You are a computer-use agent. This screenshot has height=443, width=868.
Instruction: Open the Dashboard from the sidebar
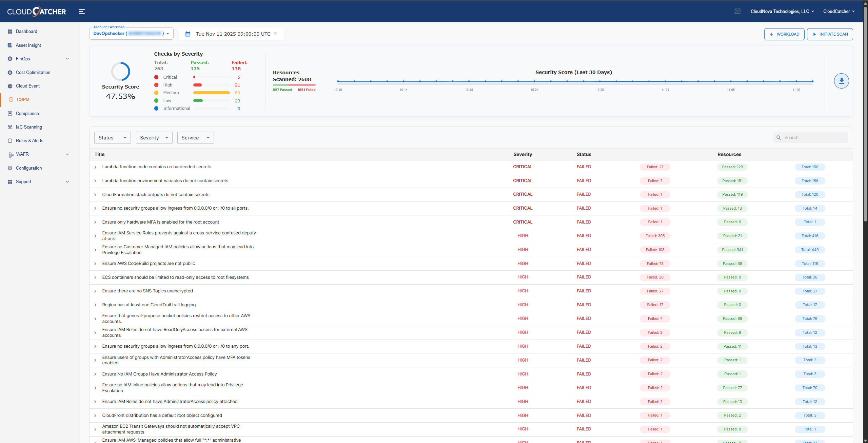click(26, 31)
